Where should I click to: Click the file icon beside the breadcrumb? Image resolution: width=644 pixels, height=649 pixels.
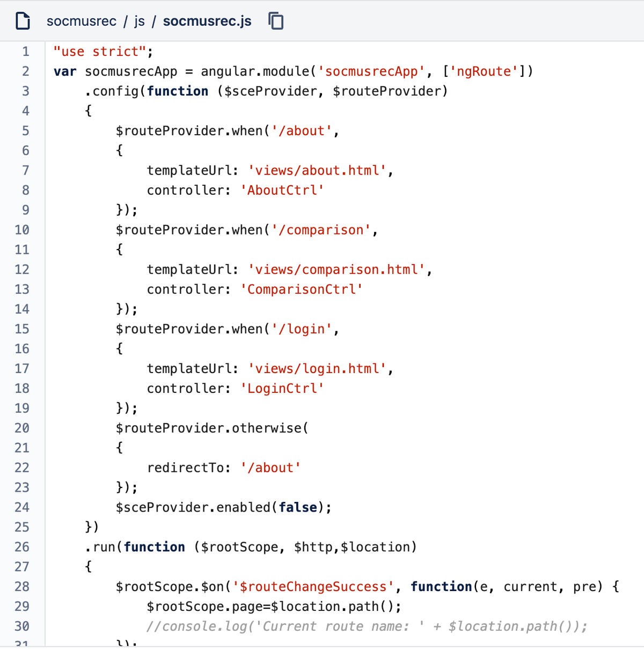tap(23, 21)
